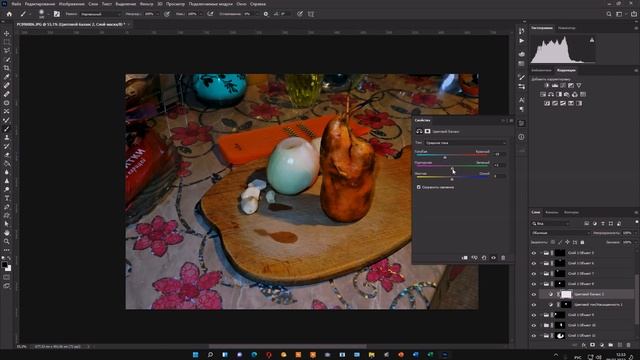Hide the Object 6 layer group

533,263
